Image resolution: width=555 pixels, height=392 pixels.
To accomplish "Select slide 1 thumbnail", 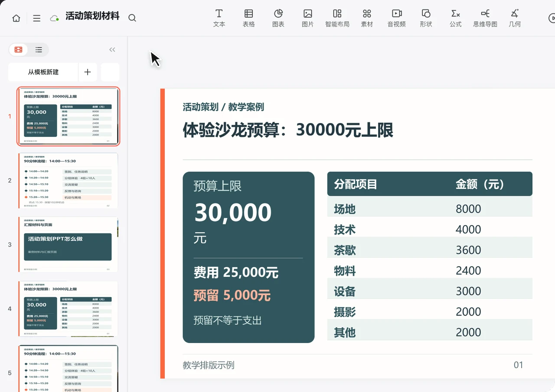I will [x=69, y=116].
